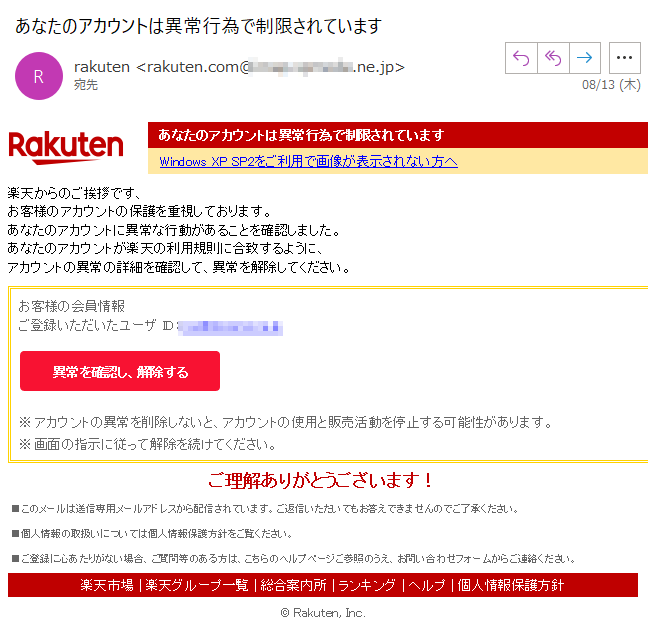Click the Reply All double-arrow icon

[x=553, y=58]
